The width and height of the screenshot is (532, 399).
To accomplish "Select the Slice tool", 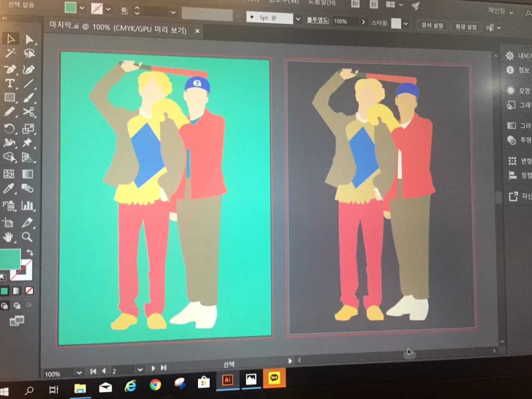I will pyautogui.click(x=27, y=222).
